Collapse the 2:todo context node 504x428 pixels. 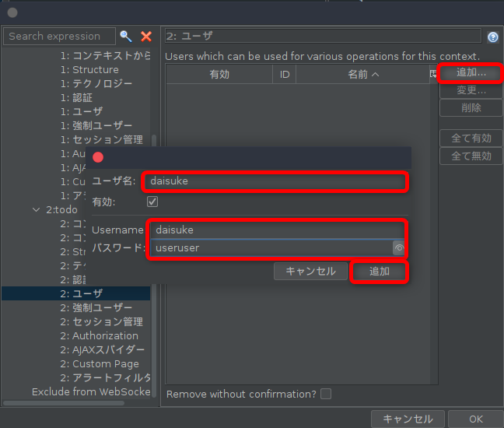(37, 209)
